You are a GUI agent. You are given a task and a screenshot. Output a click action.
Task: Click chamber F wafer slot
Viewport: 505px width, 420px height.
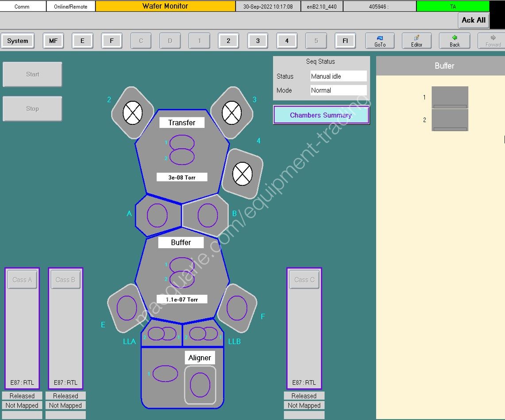point(237,308)
